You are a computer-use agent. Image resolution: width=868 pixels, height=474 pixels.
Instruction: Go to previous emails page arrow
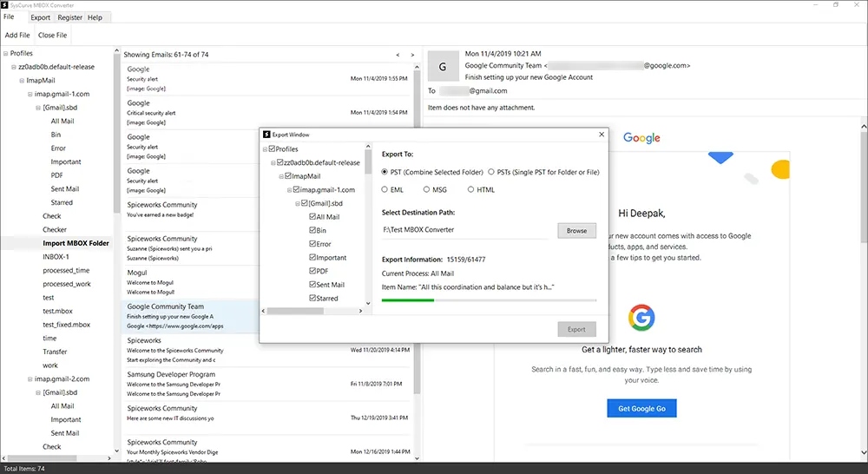(398, 55)
